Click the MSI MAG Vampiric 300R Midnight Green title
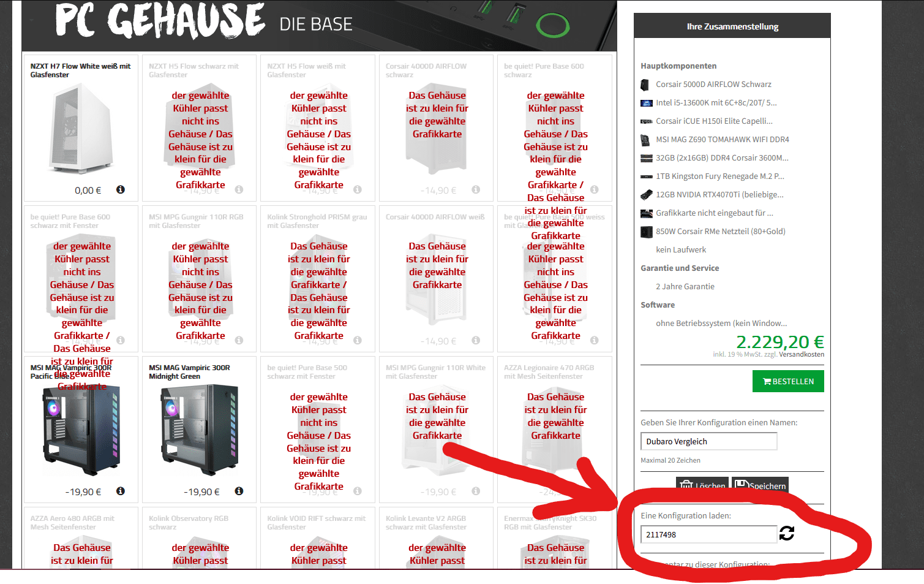 pos(189,372)
